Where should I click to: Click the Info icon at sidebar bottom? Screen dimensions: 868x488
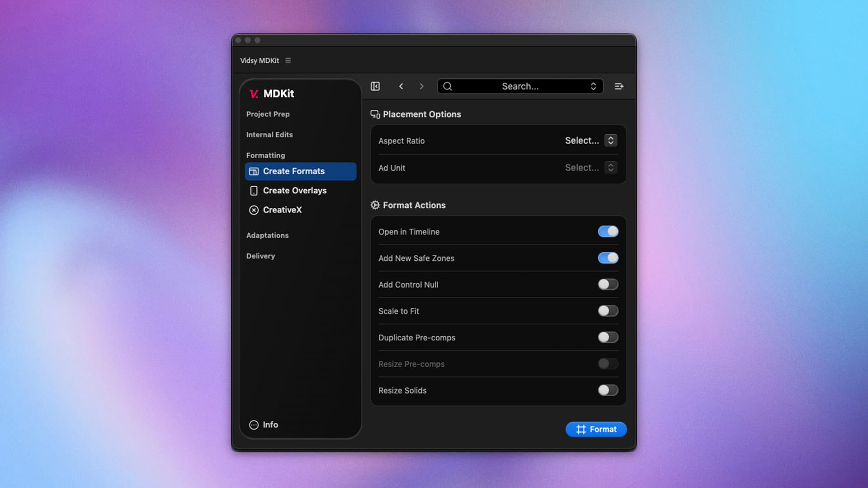[254, 425]
